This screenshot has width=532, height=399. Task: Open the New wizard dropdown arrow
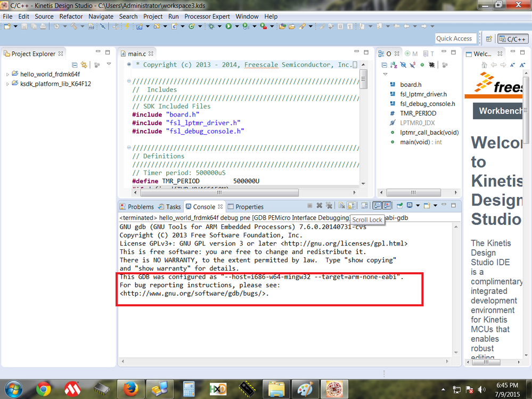pyautogui.click(x=15, y=26)
